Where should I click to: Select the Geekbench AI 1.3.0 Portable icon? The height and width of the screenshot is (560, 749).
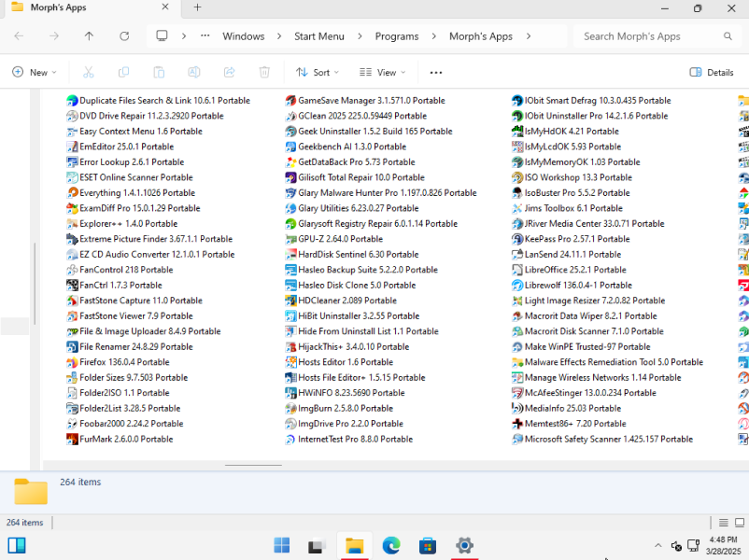(x=290, y=147)
